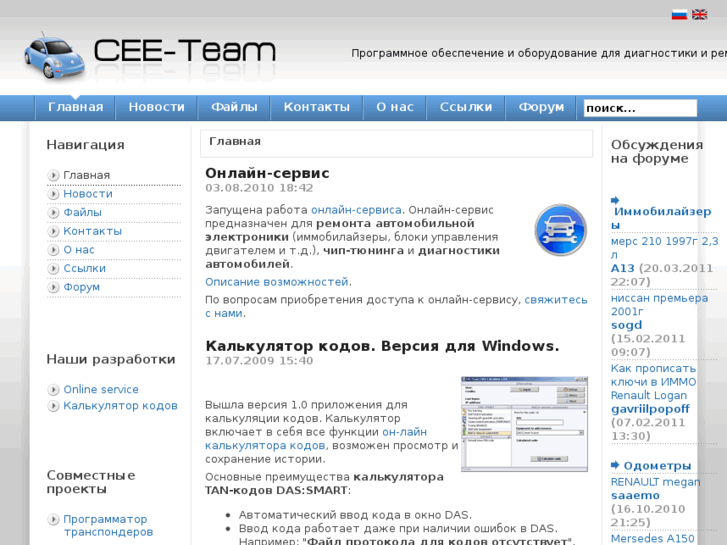Click the date 03.08.2010 18:42
Image resolution: width=727 pixels, height=545 pixels.
pyautogui.click(x=259, y=188)
